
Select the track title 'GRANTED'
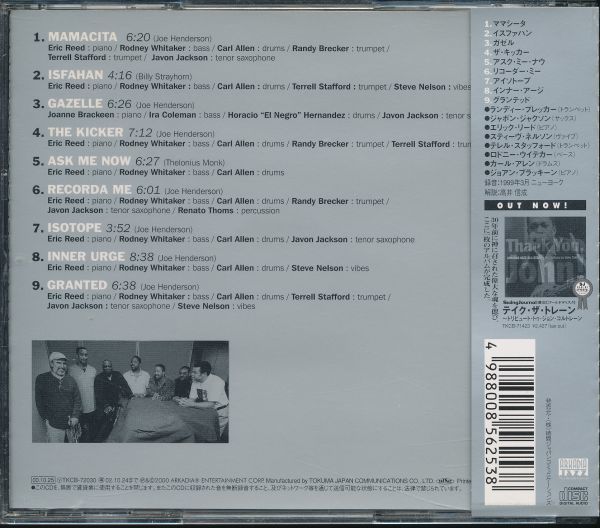pyautogui.click(x=77, y=285)
